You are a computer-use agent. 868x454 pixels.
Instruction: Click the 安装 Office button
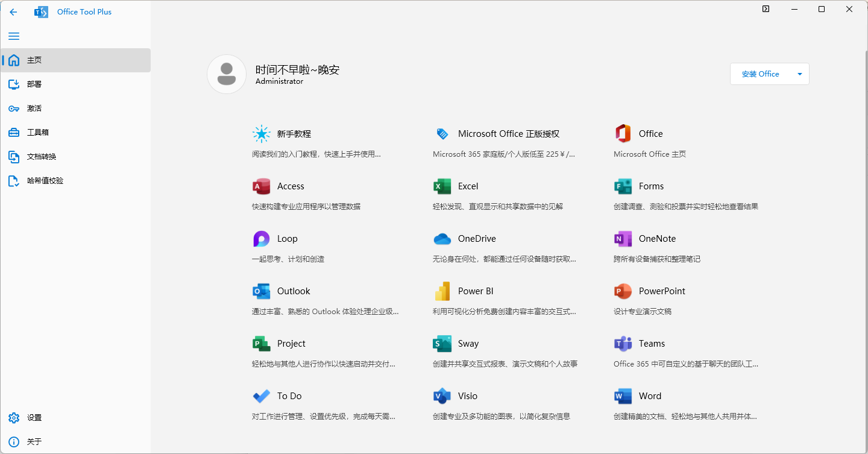761,74
